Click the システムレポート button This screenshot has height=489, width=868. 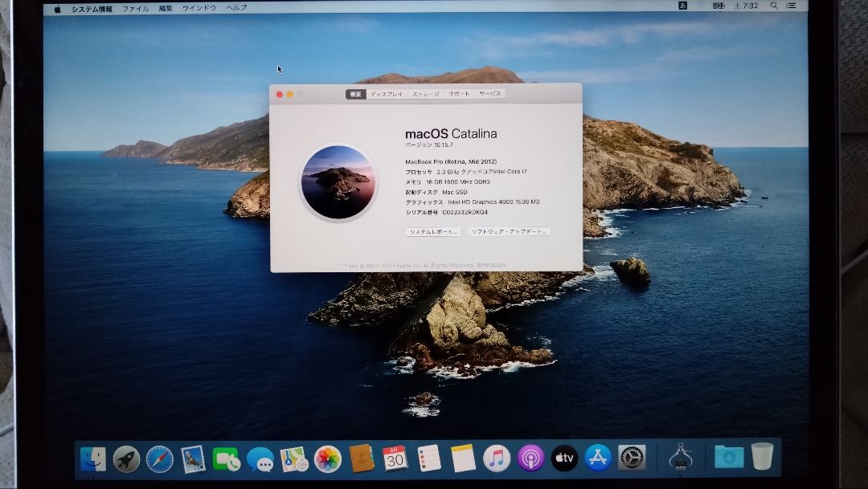(x=433, y=231)
